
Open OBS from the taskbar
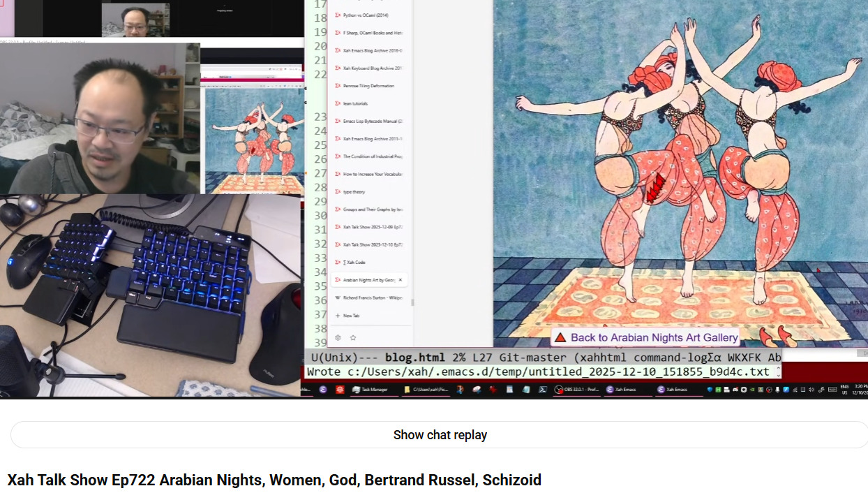(577, 390)
